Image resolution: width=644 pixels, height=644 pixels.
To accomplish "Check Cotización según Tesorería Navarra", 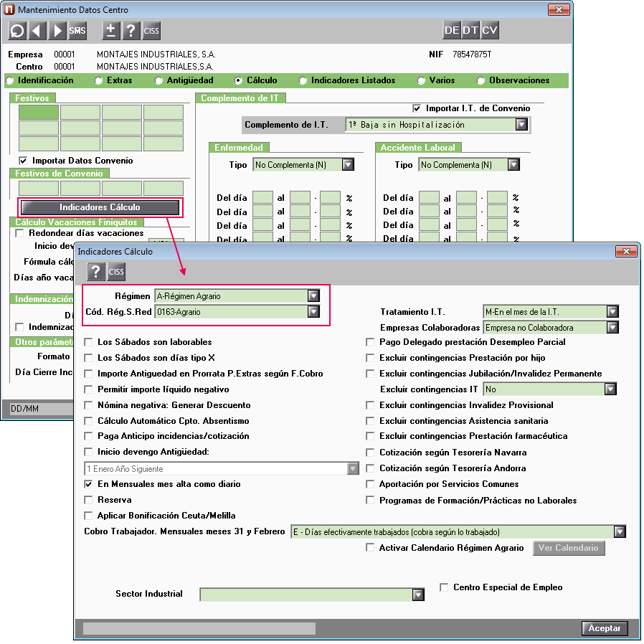I will (370, 453).
